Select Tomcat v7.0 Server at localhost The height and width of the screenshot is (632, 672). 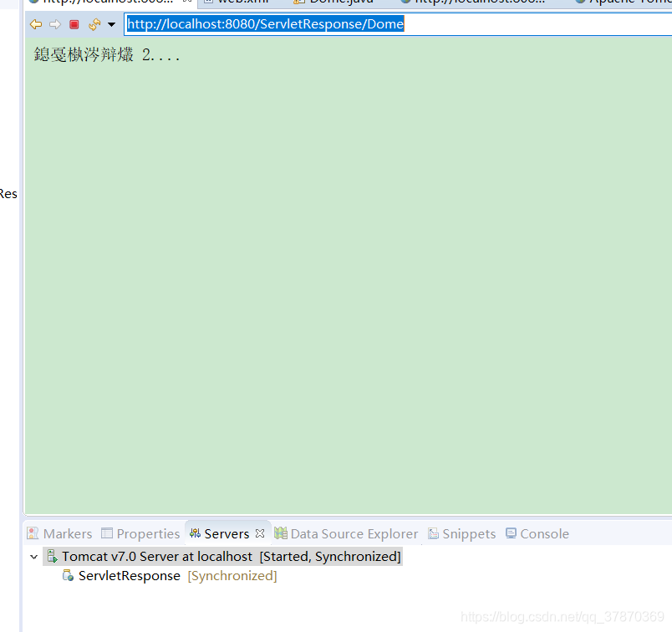[222, 556]
